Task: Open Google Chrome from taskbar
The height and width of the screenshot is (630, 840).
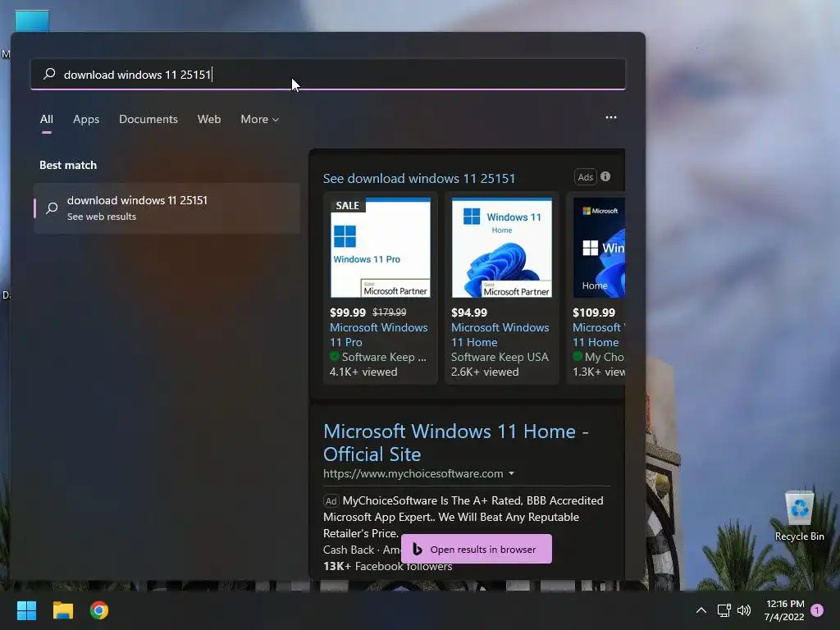Action: [99, 610]
